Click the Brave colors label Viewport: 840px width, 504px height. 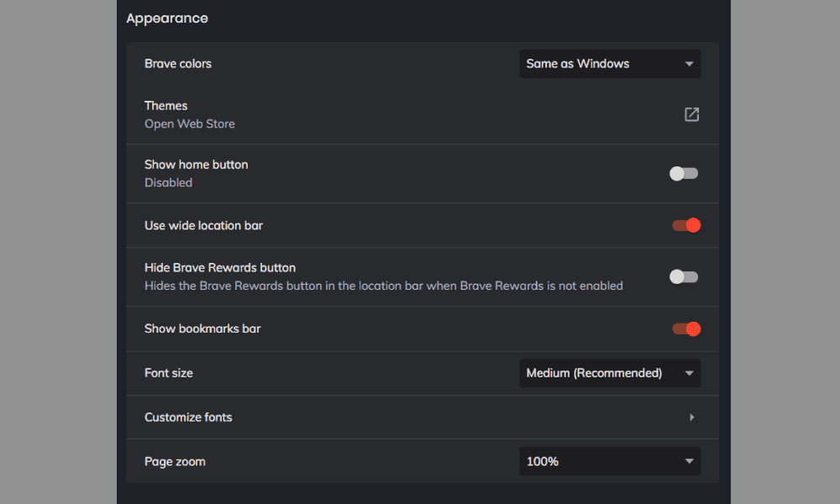click(x=178, y=64)
